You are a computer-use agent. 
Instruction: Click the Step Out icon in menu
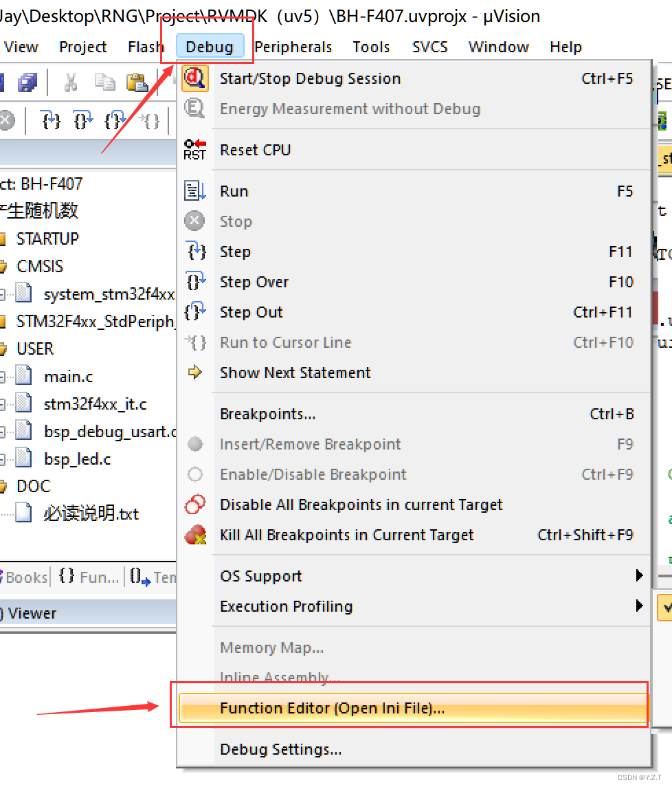click(x=195, y=311)
